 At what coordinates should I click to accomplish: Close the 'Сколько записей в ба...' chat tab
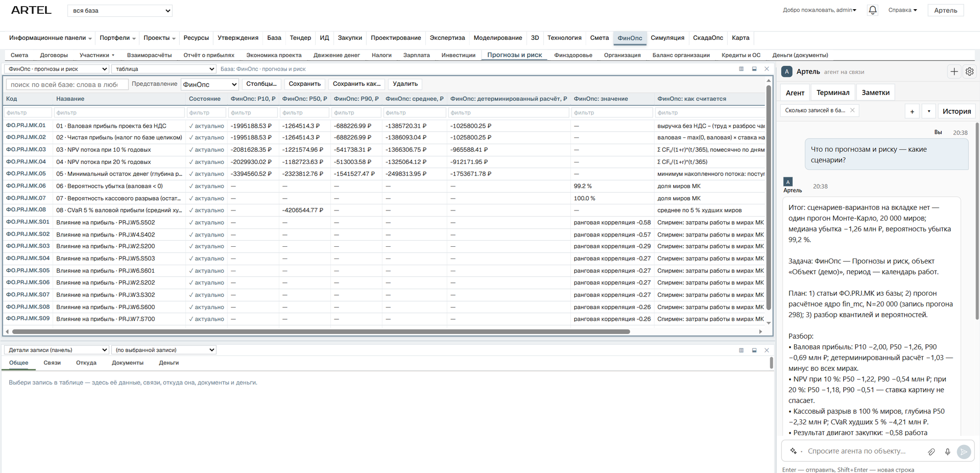click(852, 110)
